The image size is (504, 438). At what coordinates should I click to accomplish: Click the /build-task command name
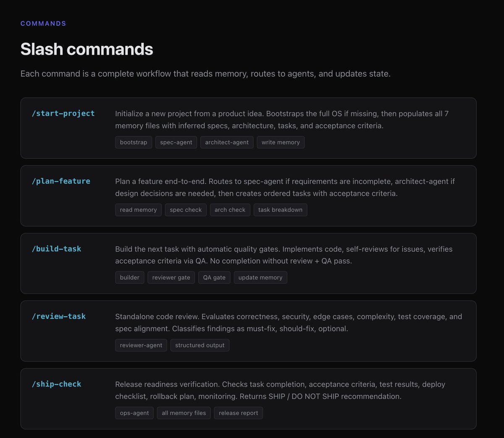pos(56,249)
